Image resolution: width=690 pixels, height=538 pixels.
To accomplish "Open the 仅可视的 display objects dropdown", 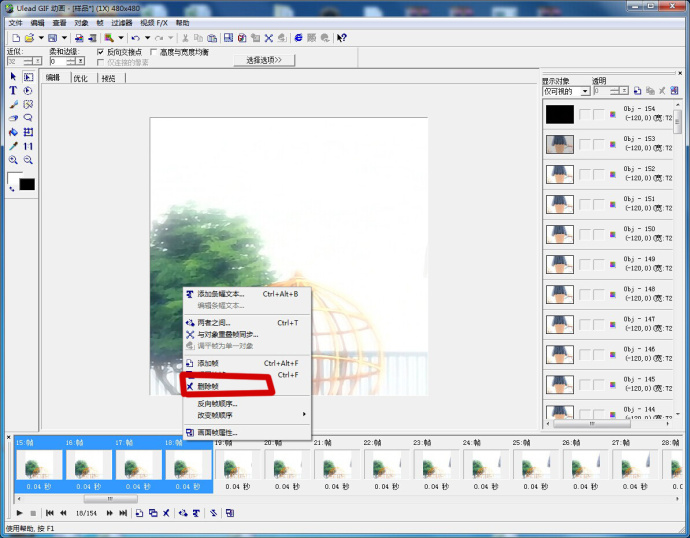I will tap(585, 91).
